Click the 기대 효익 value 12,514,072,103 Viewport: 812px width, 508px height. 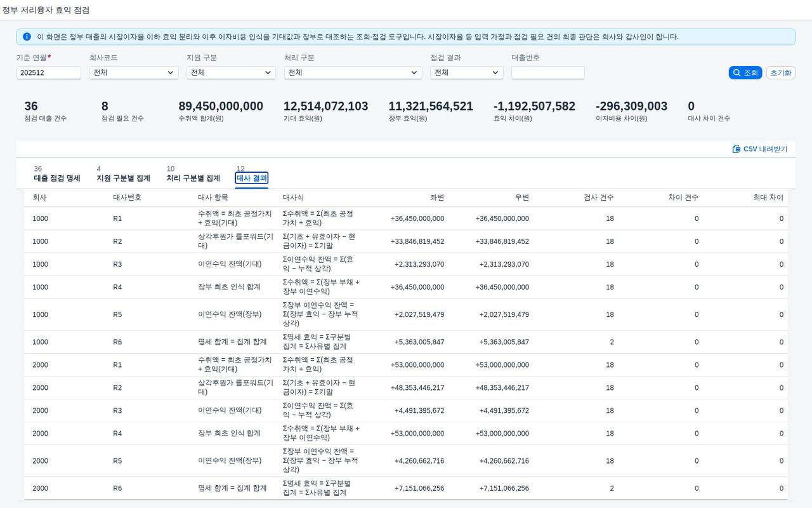[325, 106]
